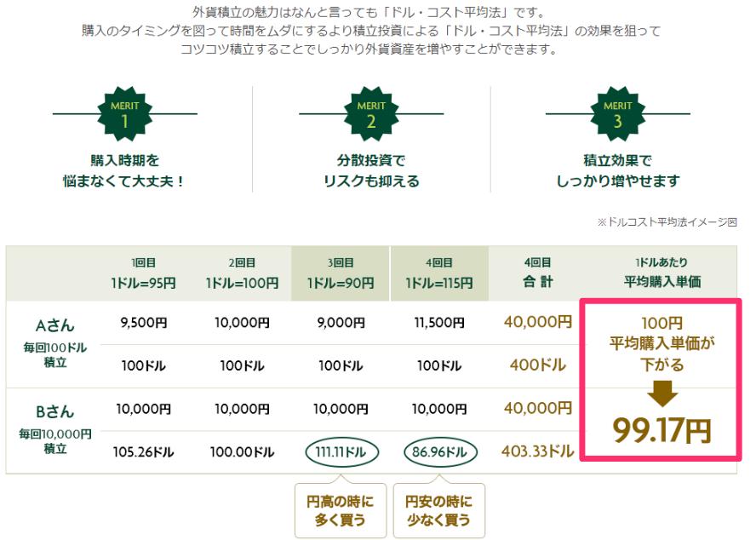Click the 99.17円 average price figure
756x540 pixels.
[662, 430]
